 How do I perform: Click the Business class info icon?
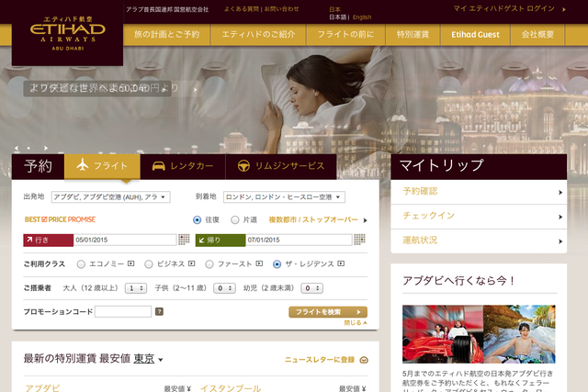click(x=192, y=263)
